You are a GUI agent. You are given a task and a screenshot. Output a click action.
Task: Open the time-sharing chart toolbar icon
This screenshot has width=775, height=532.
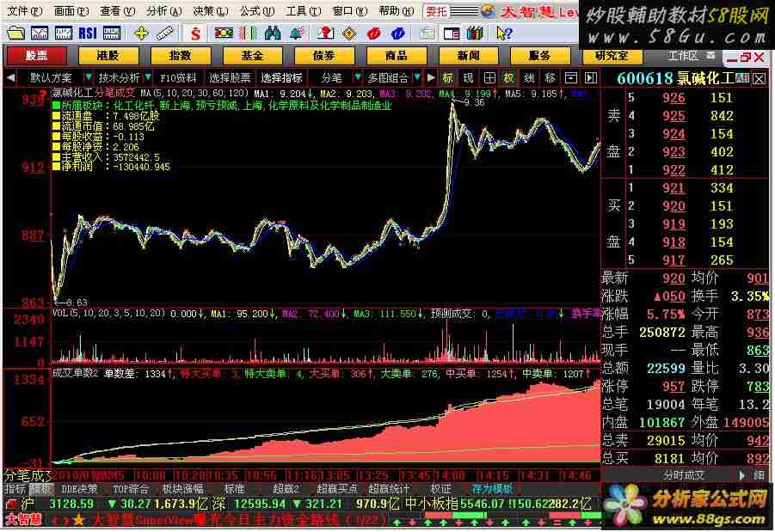click(40, 34)
